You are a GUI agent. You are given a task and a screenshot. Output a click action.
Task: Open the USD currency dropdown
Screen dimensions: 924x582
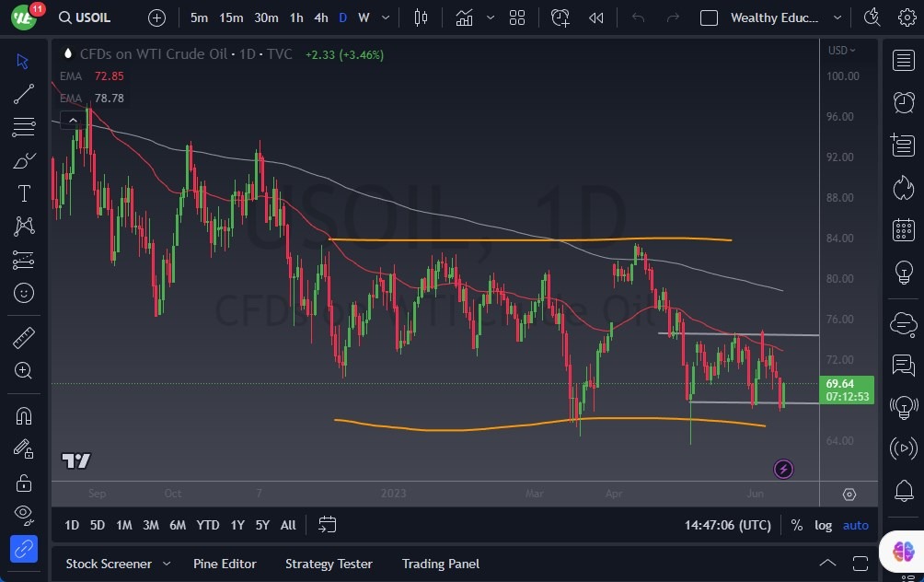coord(842,51)
